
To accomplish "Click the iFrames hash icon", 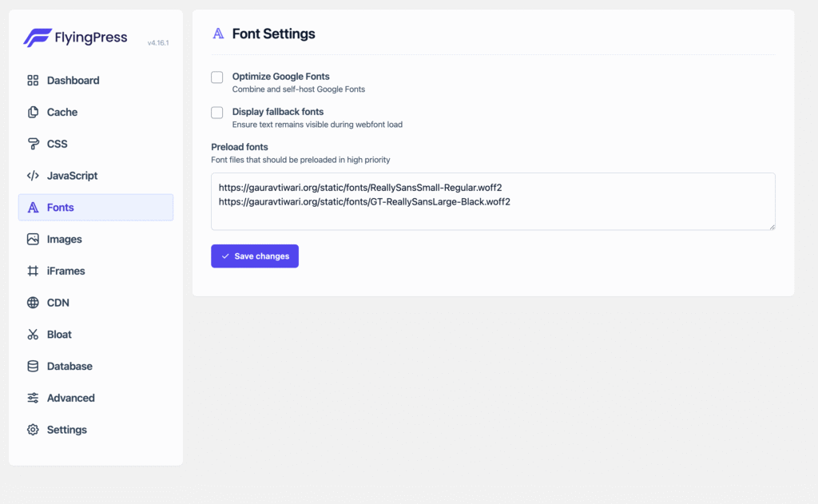I will tap(32, 271).
